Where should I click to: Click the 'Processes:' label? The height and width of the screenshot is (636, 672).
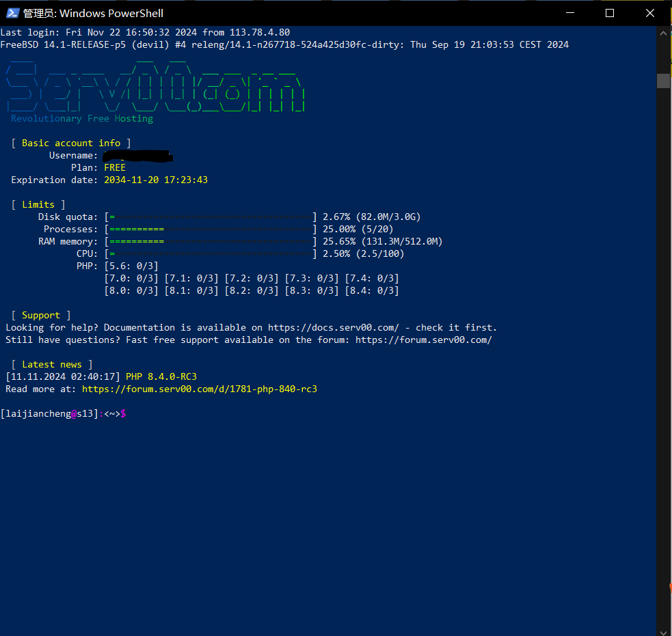click(70, 230)
